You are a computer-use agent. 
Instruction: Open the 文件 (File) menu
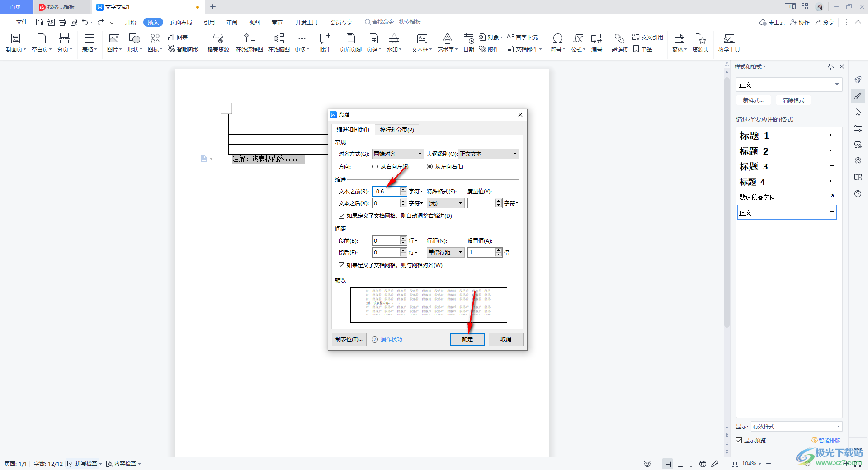(17, 22)
